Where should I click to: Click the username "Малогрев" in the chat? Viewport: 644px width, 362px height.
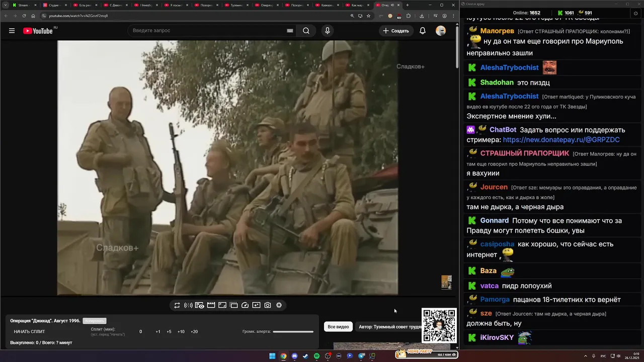pyautogui.click(x=497, y=31)
